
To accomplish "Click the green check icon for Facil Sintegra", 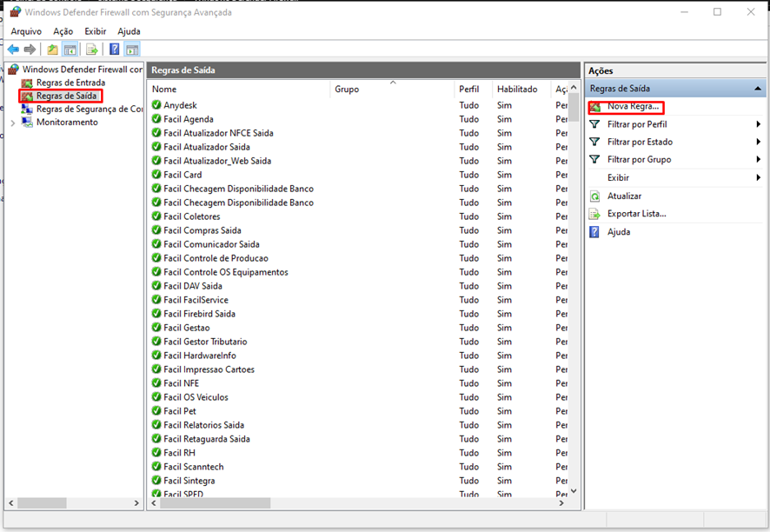I will 156,480.
